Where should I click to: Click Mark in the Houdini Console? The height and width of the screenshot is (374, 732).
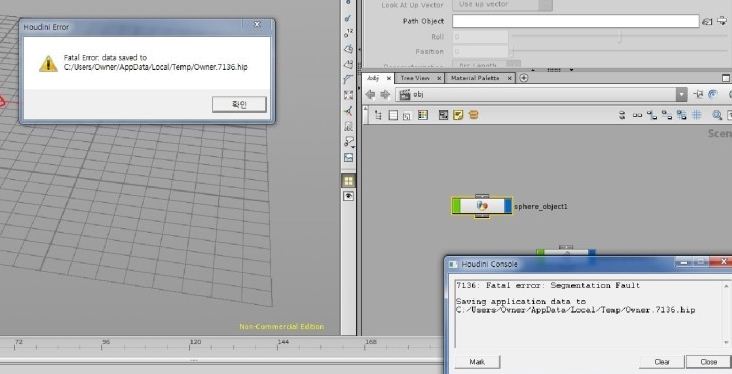point(477,362)
